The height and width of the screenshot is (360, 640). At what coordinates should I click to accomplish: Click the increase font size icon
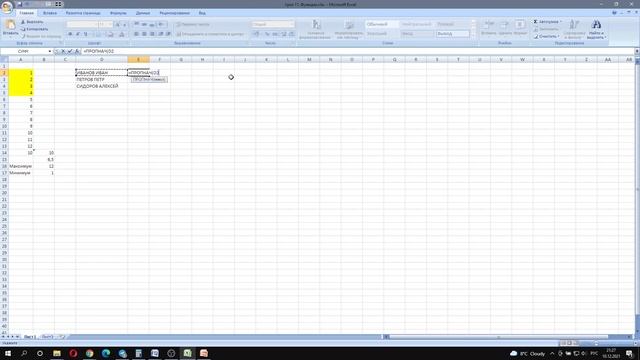[x=118, y=24]
